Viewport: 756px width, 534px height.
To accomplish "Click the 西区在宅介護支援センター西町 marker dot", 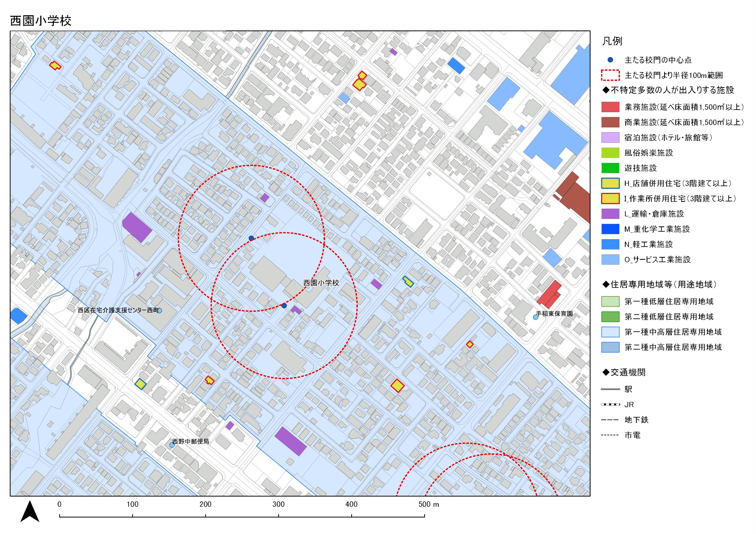I will (x=159, y=311).
